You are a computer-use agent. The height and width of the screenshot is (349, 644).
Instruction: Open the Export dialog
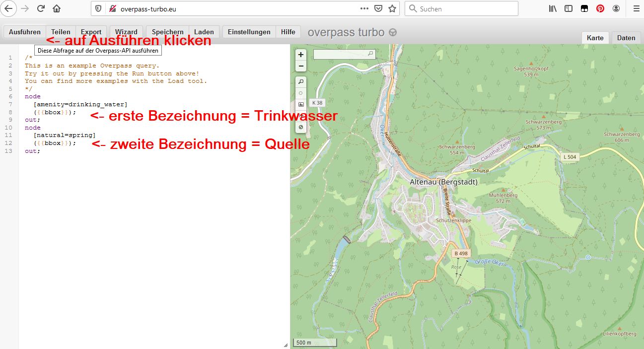(91, 32)
